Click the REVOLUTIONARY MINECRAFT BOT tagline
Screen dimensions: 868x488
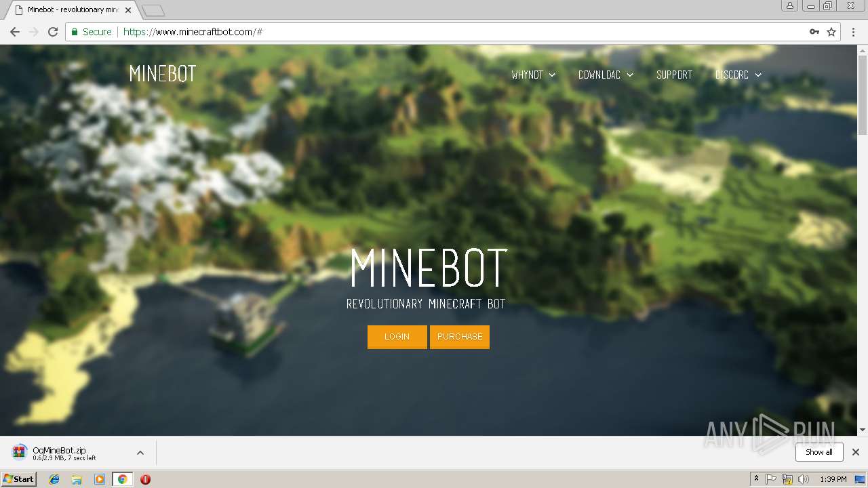point(426,304)
